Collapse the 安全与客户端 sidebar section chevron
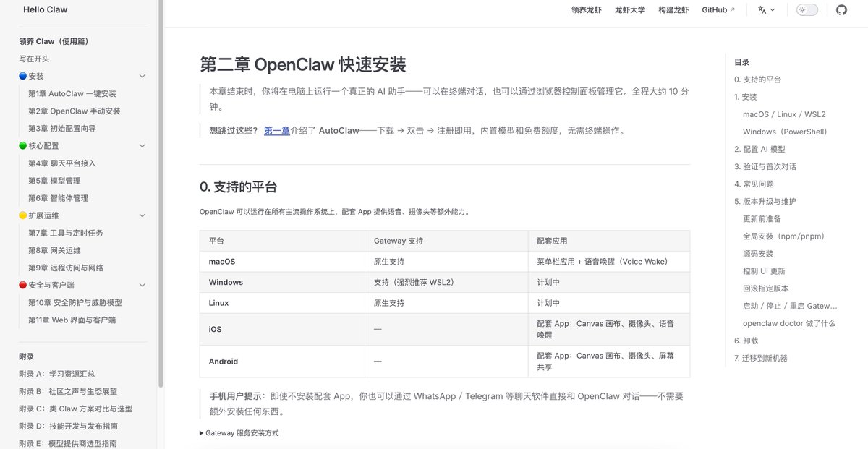The width and height of the screenshot is (868, 449). (142, 285)
